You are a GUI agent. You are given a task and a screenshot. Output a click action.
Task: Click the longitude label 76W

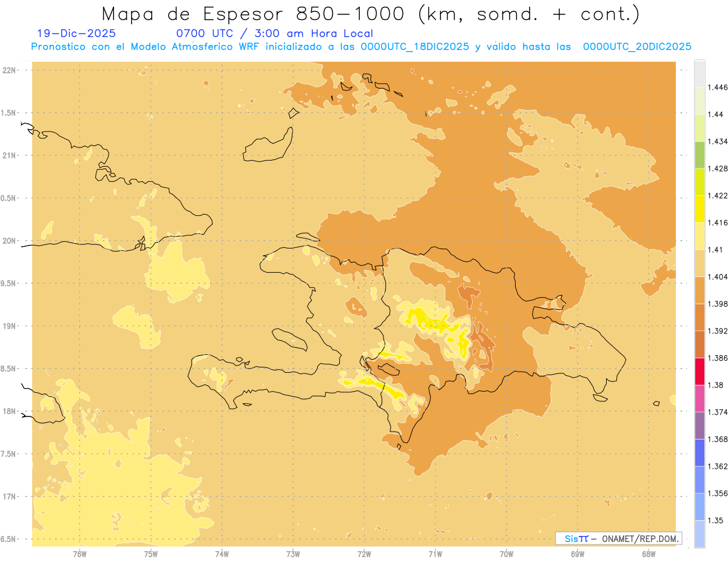[x=79, y=554]
